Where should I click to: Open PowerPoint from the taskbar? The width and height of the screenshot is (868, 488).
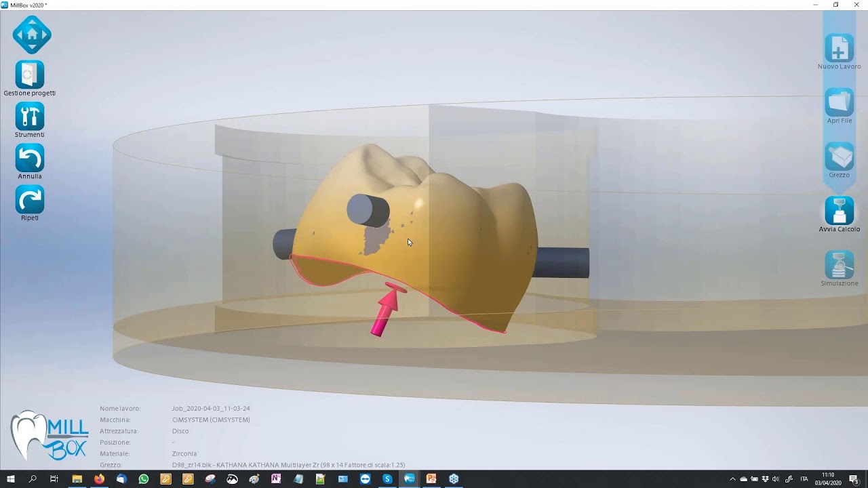(431, 479)
